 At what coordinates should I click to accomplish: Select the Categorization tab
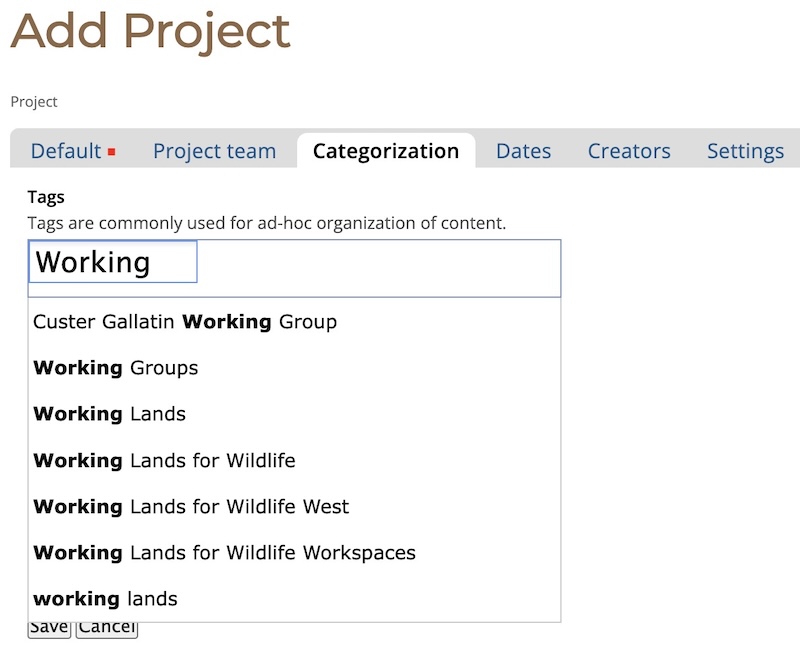point(386,151)
